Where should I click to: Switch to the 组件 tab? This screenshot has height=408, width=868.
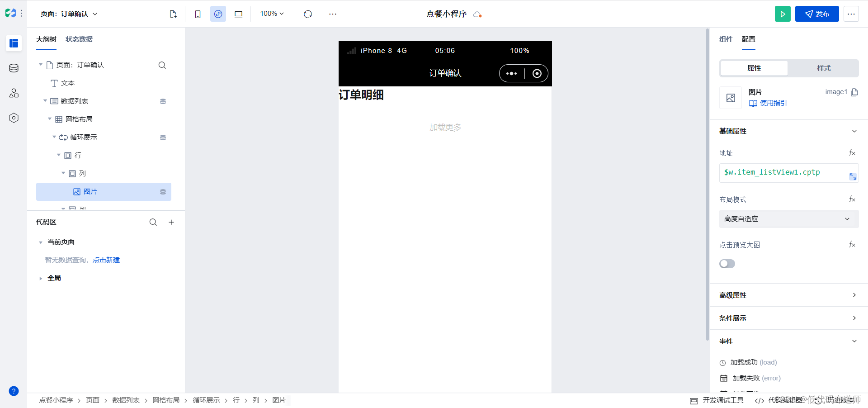pyautogui.click(x=726, y=39)
